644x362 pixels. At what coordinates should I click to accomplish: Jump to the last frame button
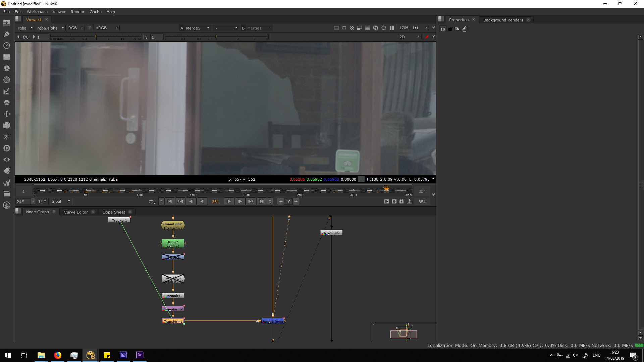[x=261, y=201]
